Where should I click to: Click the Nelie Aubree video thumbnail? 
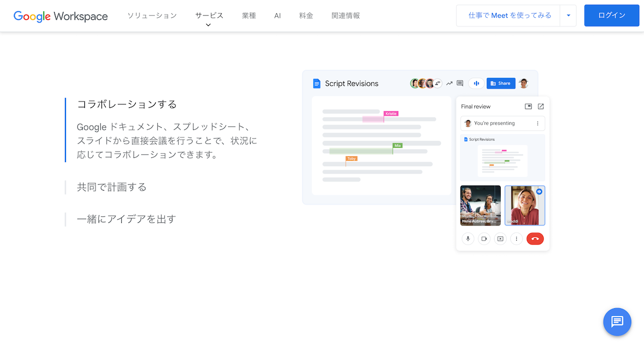click(x=480, y=206)
